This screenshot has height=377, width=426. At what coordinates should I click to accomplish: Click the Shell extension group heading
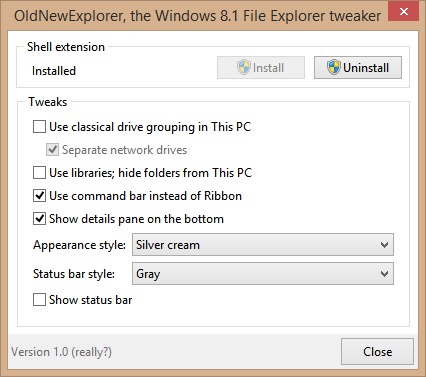click(x=66, y=47)
